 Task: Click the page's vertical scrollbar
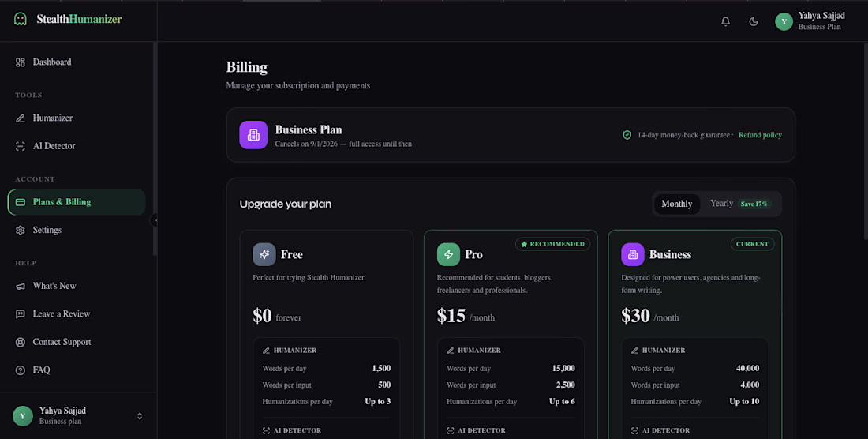865,141
